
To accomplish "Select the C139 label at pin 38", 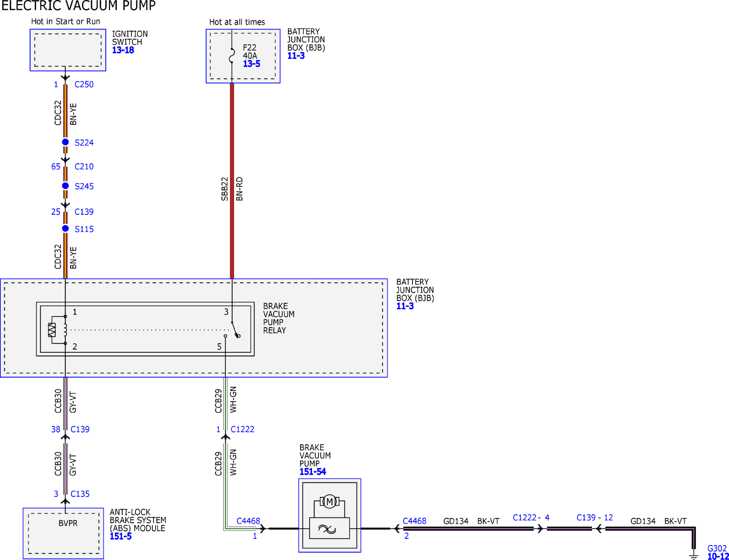I will 80,429.
